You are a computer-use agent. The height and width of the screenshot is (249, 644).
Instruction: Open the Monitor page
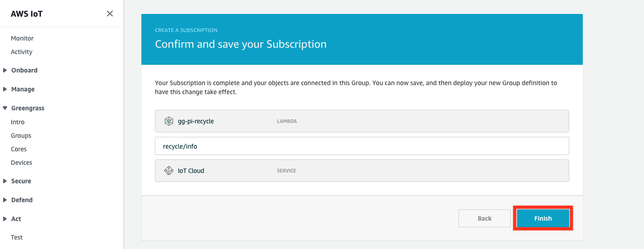(x=22, y=38)
